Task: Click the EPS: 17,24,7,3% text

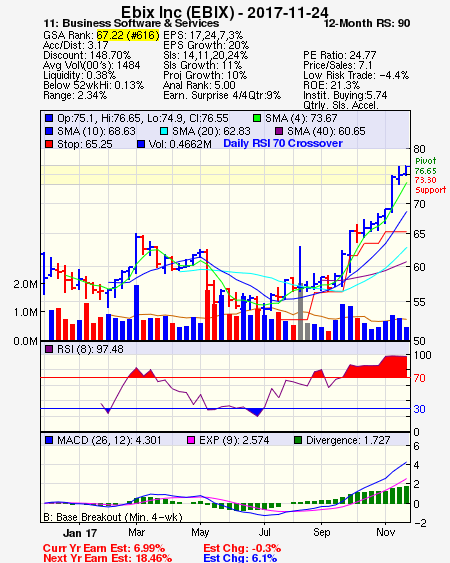Action: click(203, 35)
